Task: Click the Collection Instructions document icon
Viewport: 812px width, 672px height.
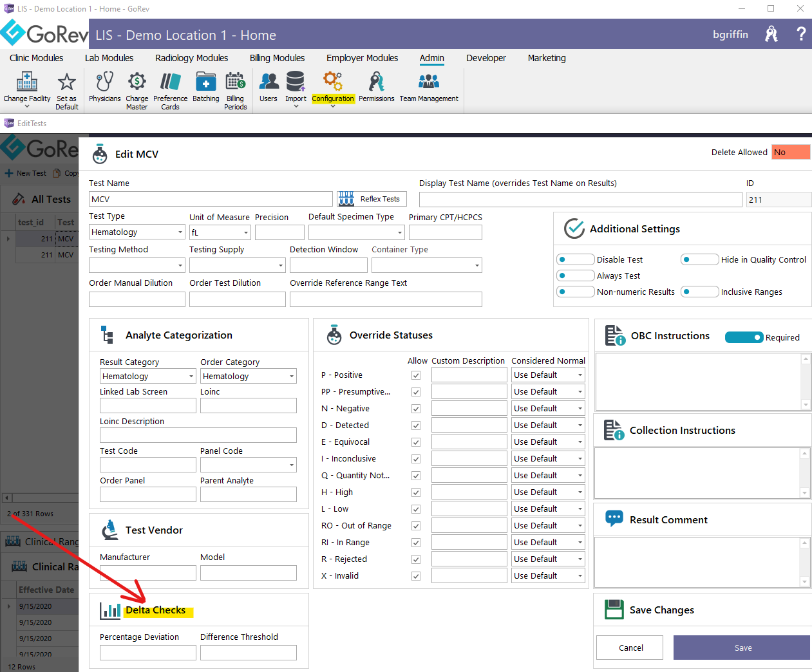Action: pos(614,430)
